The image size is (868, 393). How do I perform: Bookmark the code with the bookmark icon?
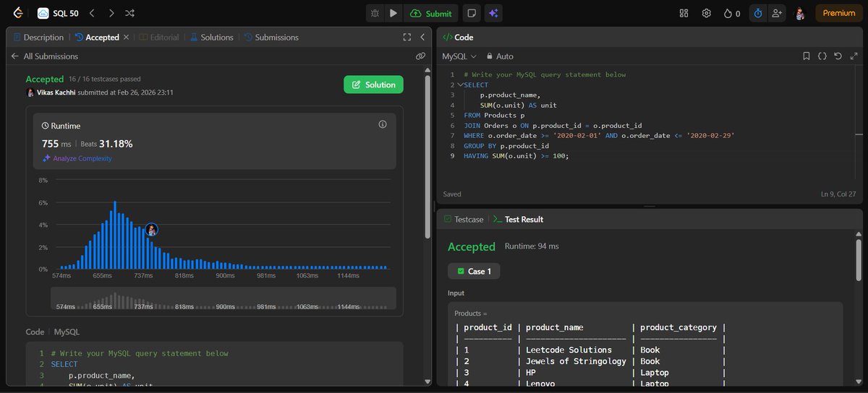[807, 56]
